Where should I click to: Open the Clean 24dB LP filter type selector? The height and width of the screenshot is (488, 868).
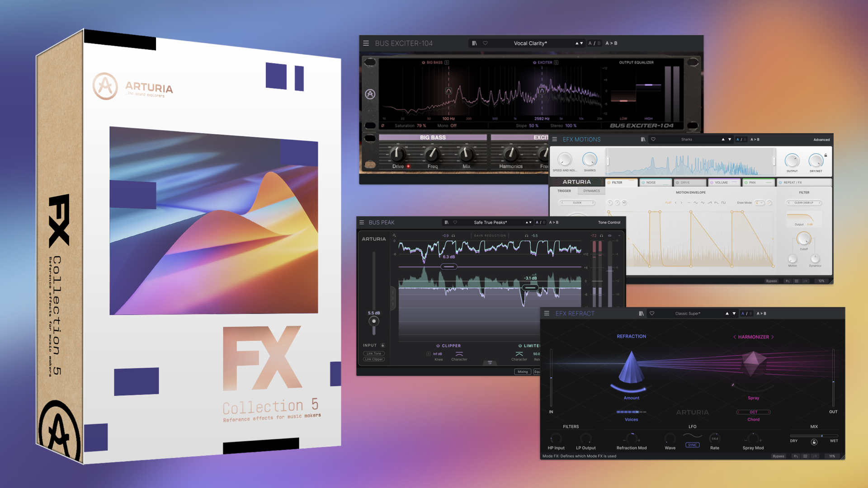pyautogui.click(x=804, y=203)
